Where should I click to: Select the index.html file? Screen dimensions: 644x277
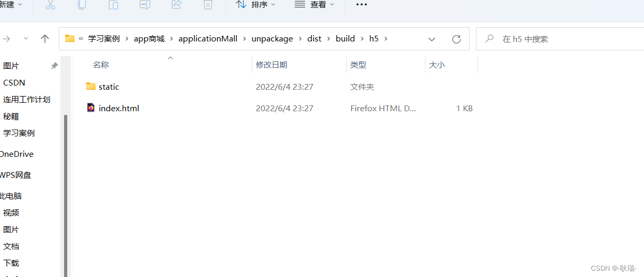point(119,108)
